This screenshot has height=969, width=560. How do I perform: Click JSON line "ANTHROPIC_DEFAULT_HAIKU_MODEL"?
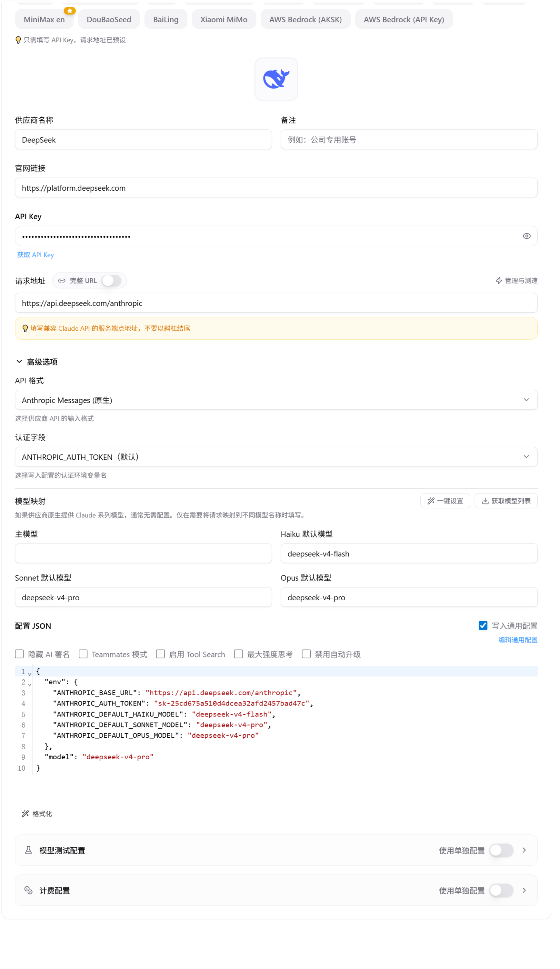(x=164, y=714)
